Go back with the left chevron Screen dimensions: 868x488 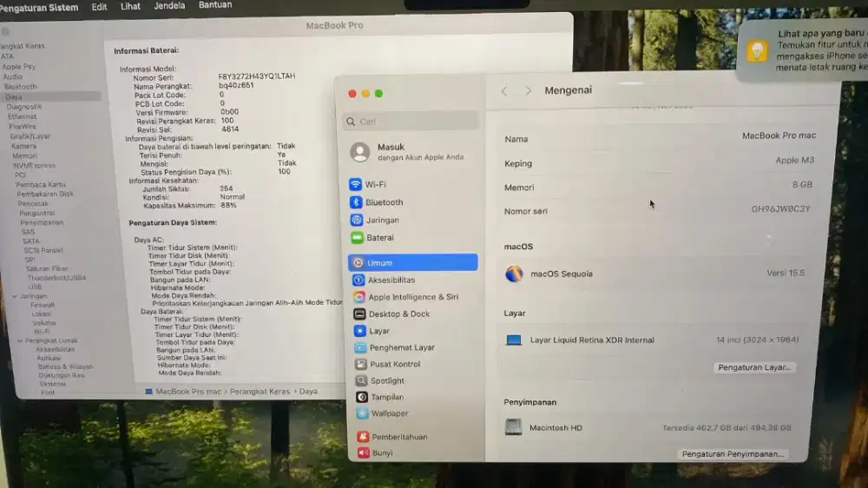coord(504,91)
